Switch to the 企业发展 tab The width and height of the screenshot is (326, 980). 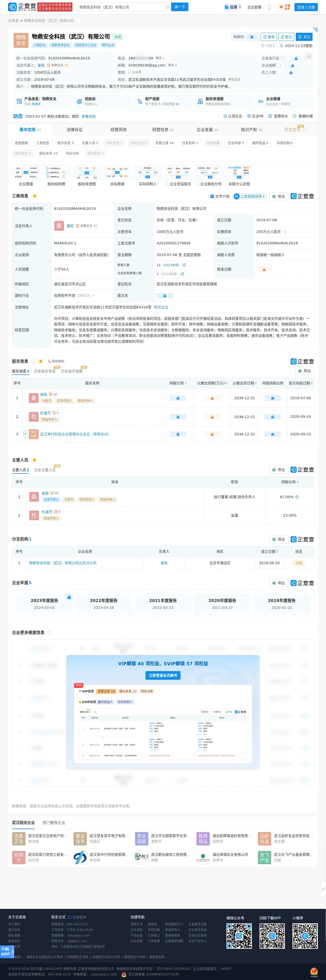pyautogui.click(x=207, y=130)
